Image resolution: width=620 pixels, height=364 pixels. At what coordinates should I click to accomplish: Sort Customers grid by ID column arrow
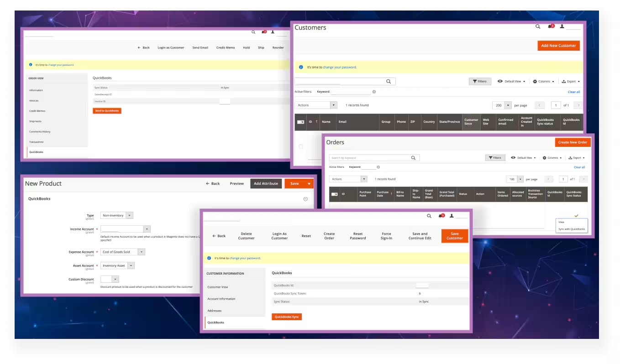tap(316, 122)
